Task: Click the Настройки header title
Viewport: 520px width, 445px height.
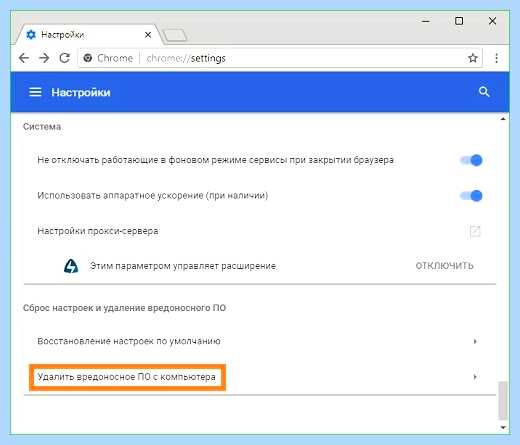Action: click(x=81, y=92)
